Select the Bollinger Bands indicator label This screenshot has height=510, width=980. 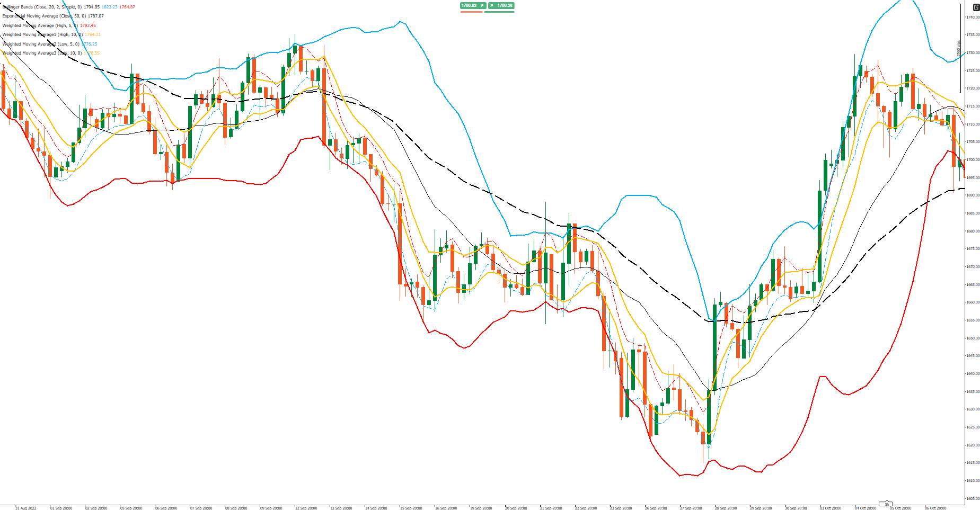(x=42, y=7)
